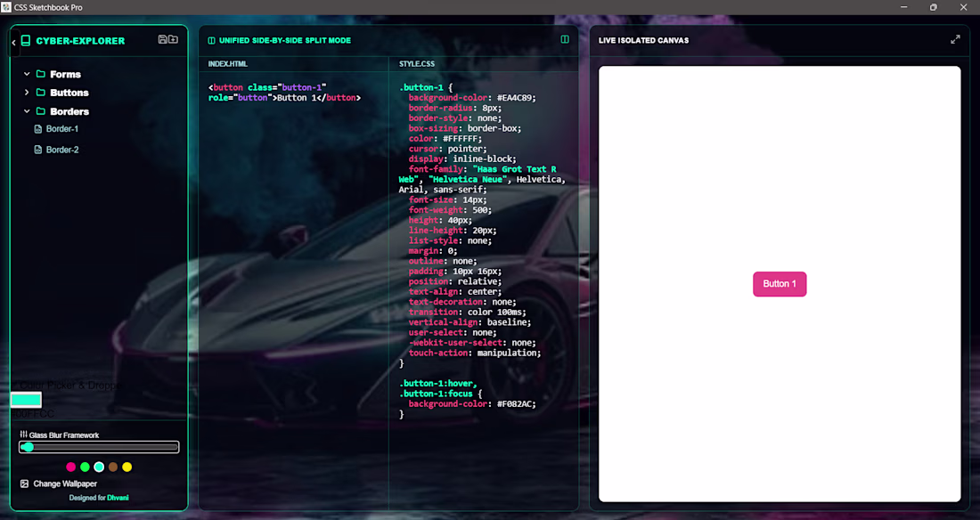The width and height of the screenshot is (980, 520).
Task: Restore down the CSS Sketchbook Pro window
Action: 933,7
